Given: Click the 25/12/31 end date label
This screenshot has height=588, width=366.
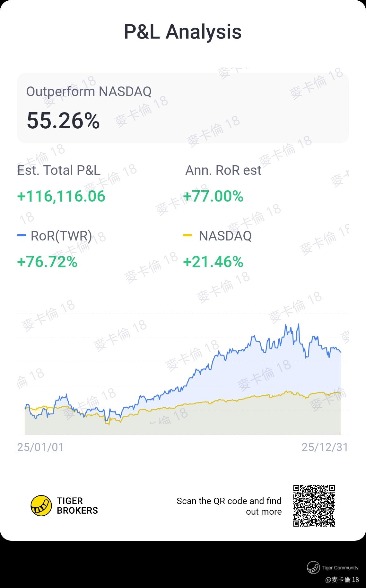Looking at the screenshot, I should point(325,447).
